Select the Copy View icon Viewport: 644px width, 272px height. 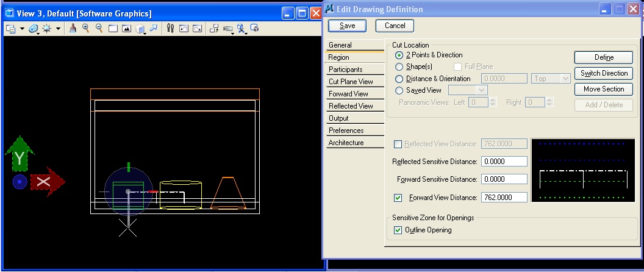tap(214, 29)
